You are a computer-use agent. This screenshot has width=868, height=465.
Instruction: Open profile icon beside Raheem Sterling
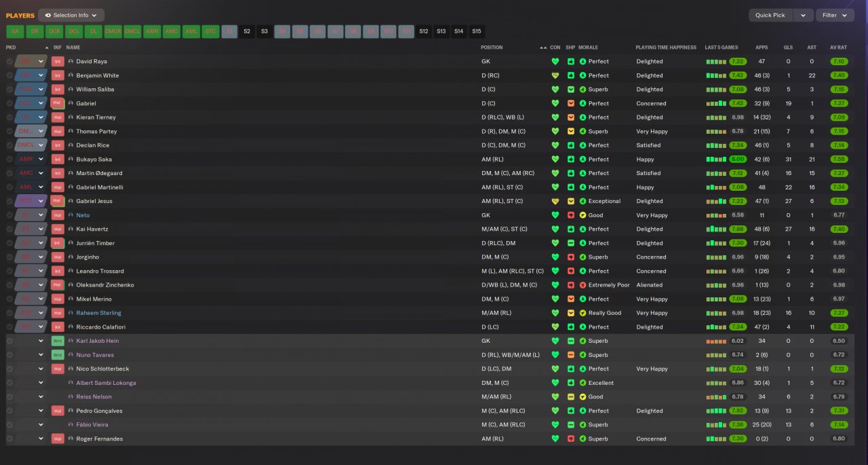pos(71,313)
